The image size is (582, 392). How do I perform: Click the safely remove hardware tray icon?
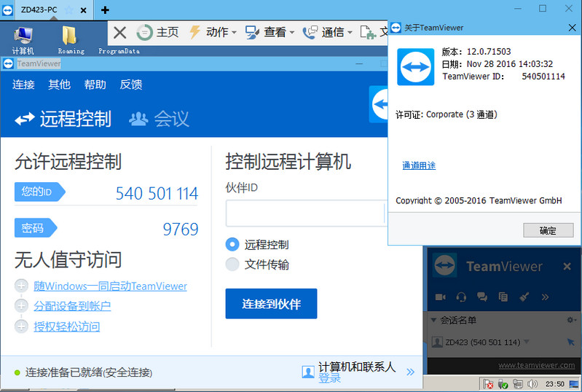(x=503, y=384)
